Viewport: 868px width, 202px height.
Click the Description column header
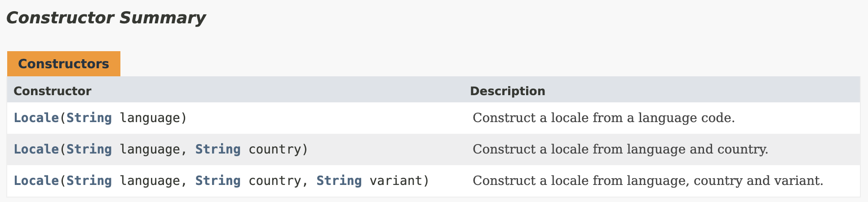tap(507, 91)
